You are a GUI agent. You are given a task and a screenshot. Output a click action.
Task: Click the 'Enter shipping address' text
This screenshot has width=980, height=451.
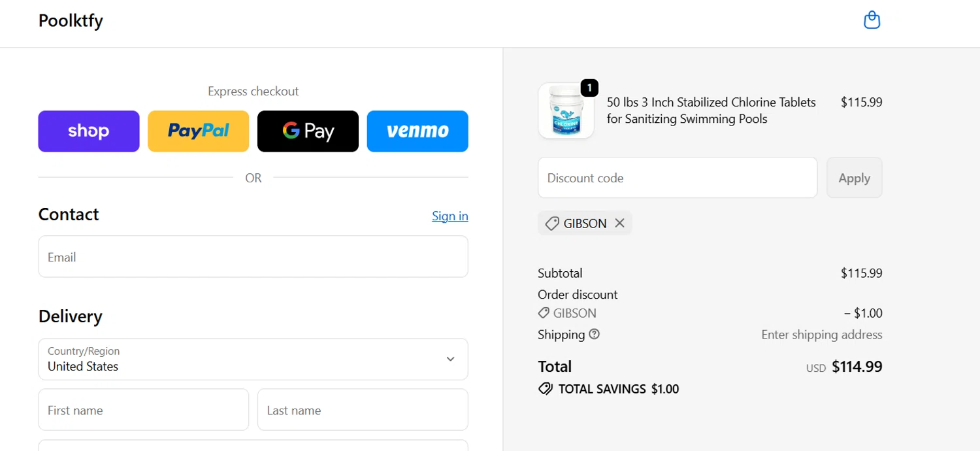pos(822,335)
